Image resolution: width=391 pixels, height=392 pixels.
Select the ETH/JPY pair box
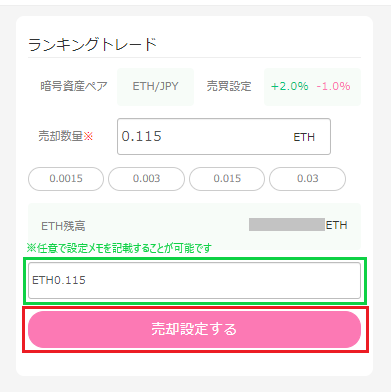pyautogui.click(x=155, y=87)
